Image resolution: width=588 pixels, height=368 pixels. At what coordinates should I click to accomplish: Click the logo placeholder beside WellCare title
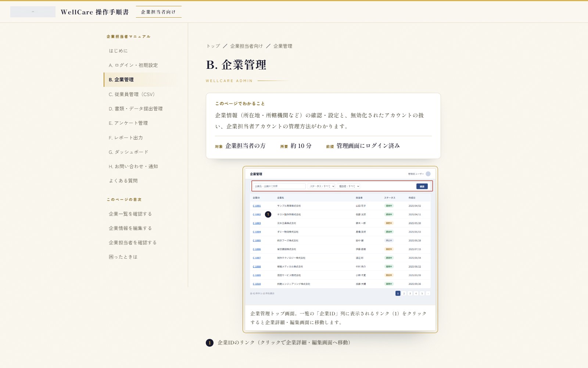[x=33, y=12]
